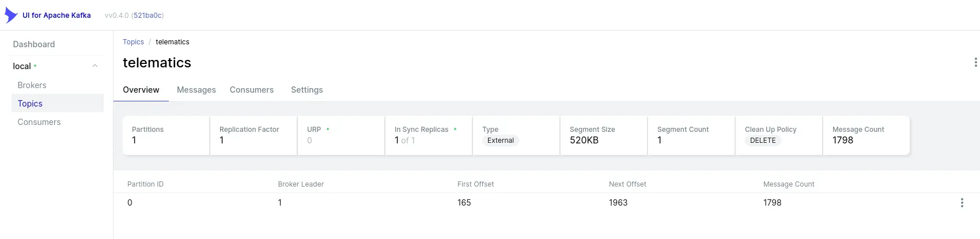This screenshot has width=980, height=239.
Task: Collapse the local cluster chevron
Action: tap(95, 66)
